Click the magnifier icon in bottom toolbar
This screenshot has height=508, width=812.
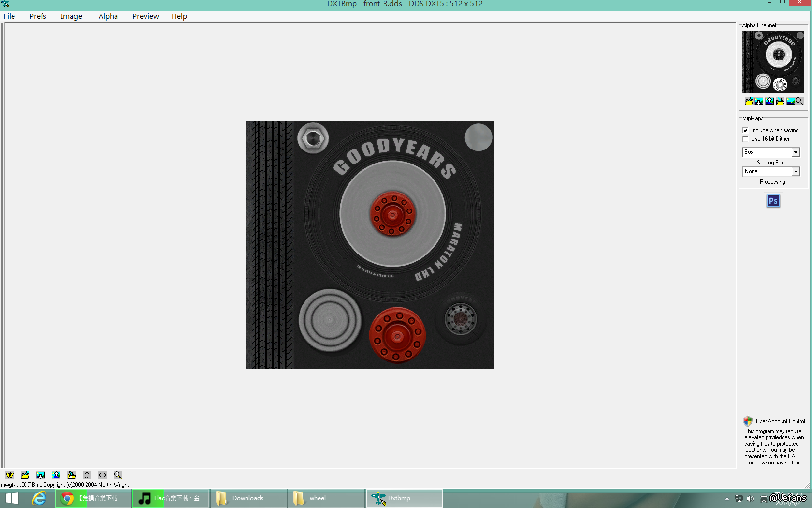(x=118, y=475)
